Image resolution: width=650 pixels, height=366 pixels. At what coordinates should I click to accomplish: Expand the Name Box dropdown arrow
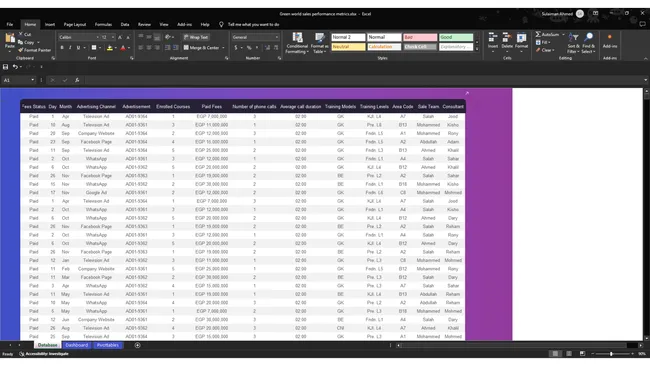tap(33, 80)
